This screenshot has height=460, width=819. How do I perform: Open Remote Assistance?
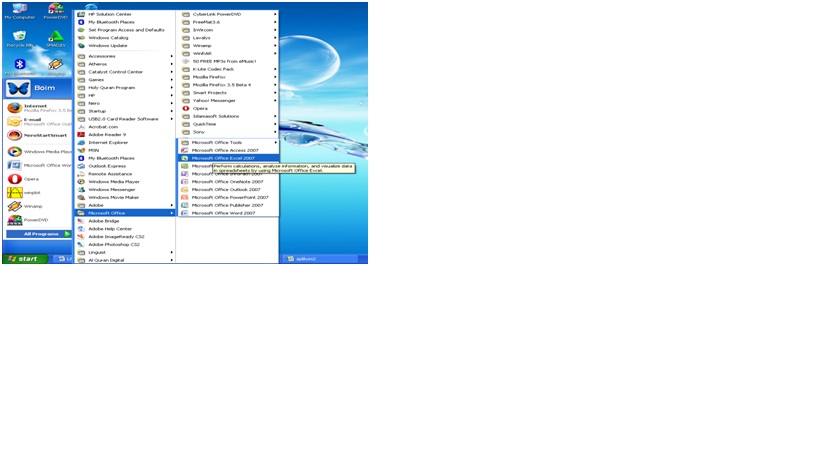(x=125, y=174)
